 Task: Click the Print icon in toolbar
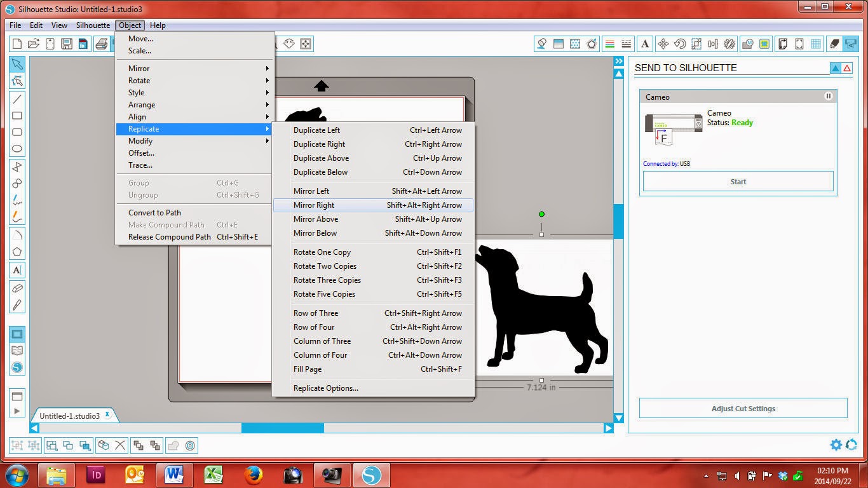101,44
